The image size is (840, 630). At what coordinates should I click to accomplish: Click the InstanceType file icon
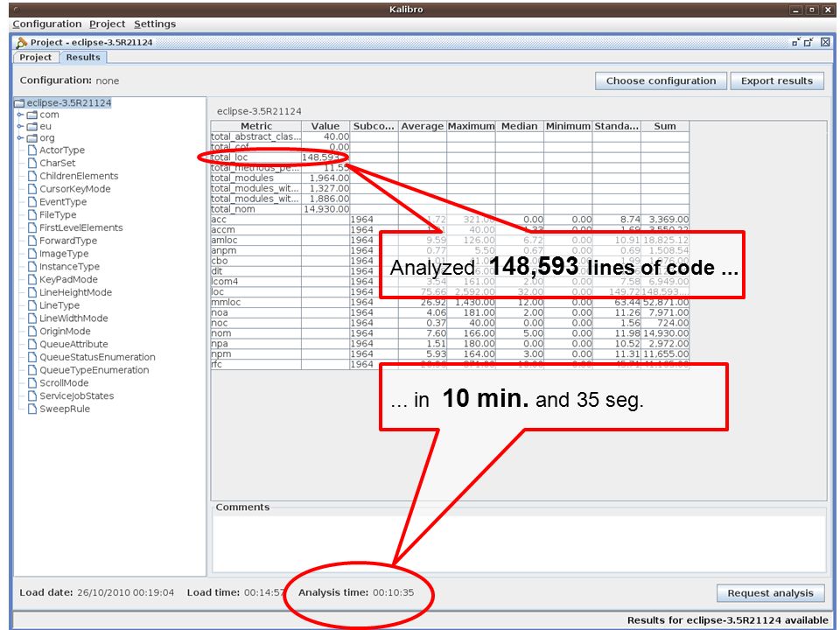pos(32,266)
